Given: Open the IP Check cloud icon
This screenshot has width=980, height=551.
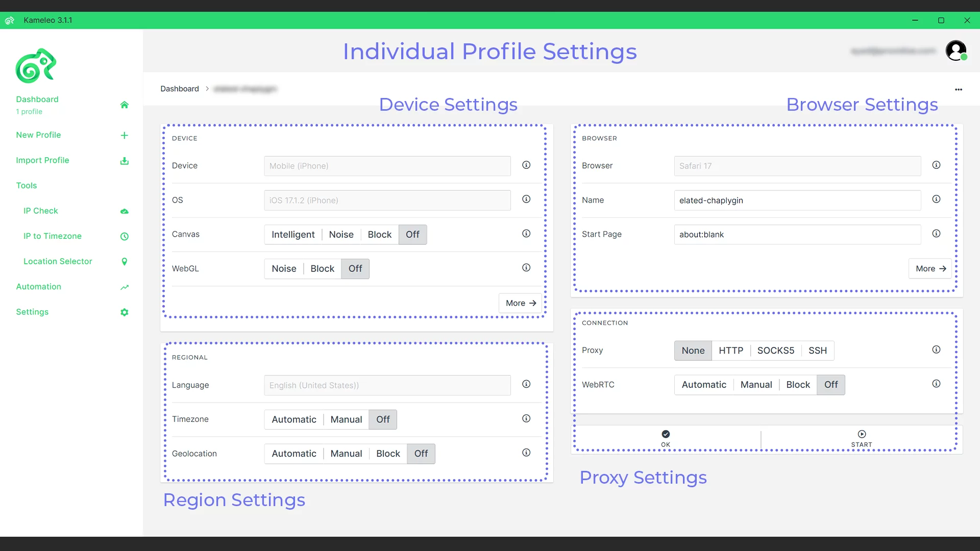Looking at the screenshot, I should pyautogui.click(x=125, y=211).
